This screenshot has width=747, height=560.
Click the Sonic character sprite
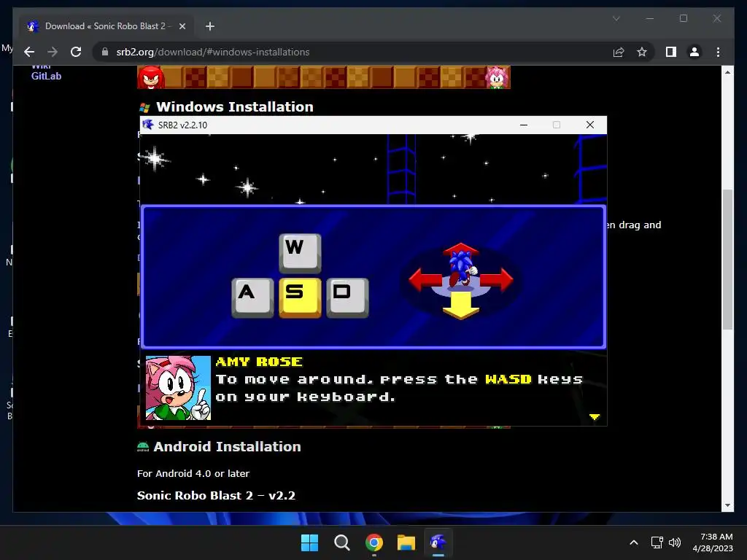click(461, 268)
